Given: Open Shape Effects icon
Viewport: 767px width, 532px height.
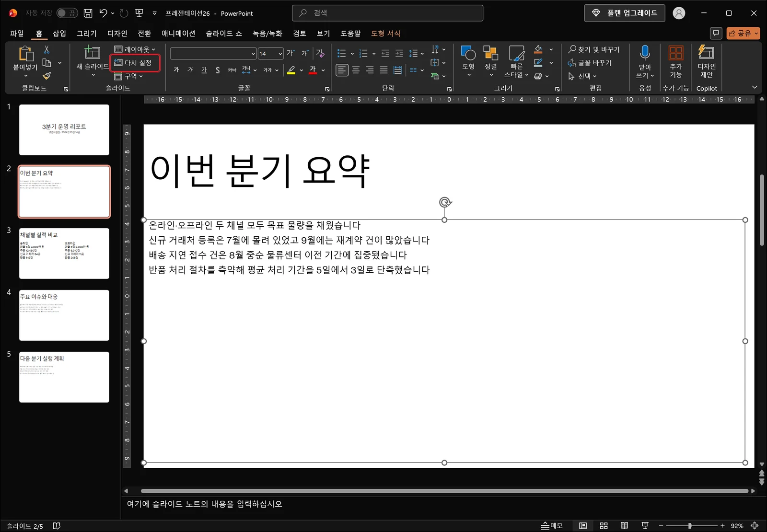Looking at the screenshot, I should click(x=538, y=76).
